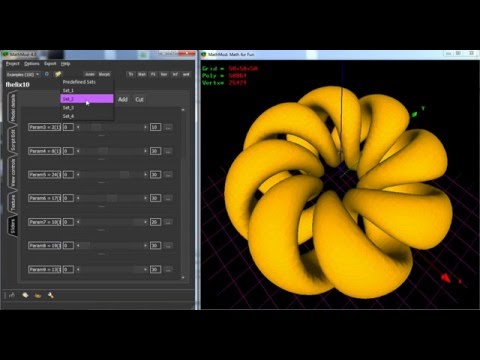The width and height of the screenshot is (480, 360).
Task: Click the Param5 slider right arrow
Action: click(x=145, y=174)
